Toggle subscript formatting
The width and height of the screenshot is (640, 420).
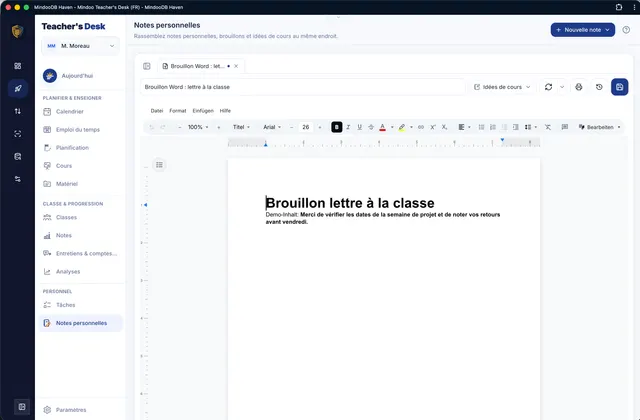pos(444,127)
